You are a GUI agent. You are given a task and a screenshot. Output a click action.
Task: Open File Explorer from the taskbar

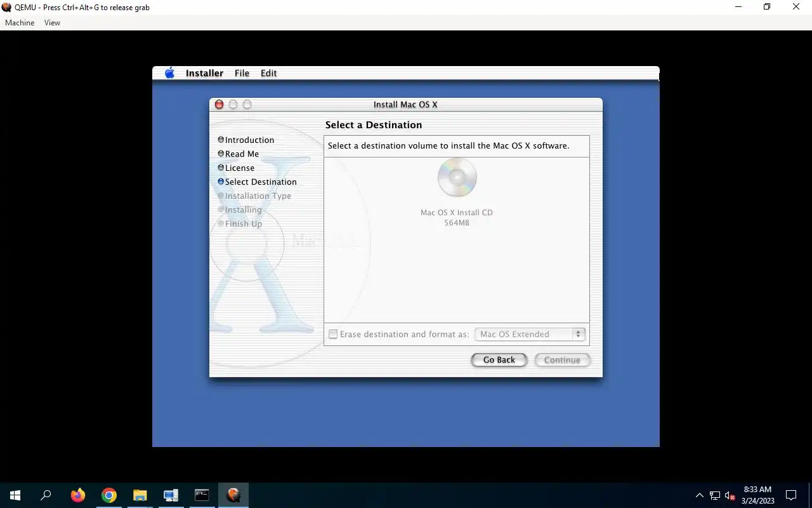(x=140, y=495)
